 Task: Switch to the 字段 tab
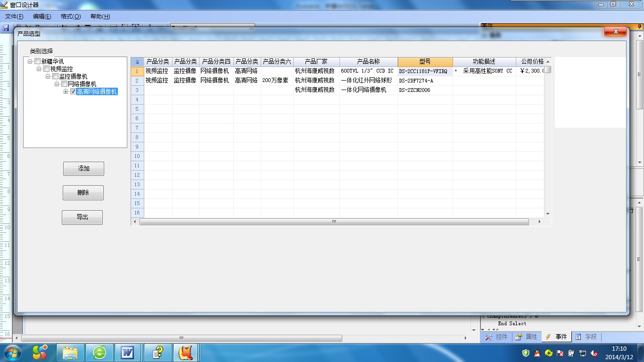(586, 337)
